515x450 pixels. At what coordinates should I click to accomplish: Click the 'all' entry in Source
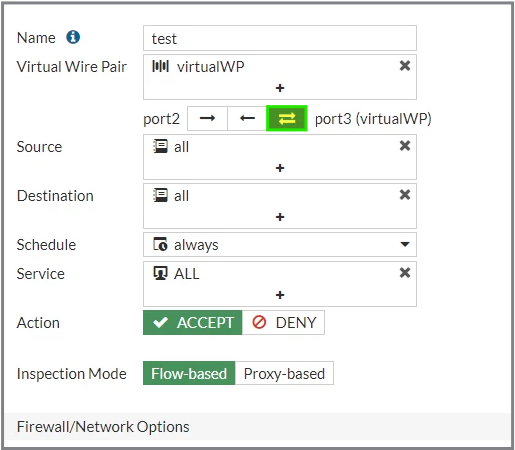point(171,147)
